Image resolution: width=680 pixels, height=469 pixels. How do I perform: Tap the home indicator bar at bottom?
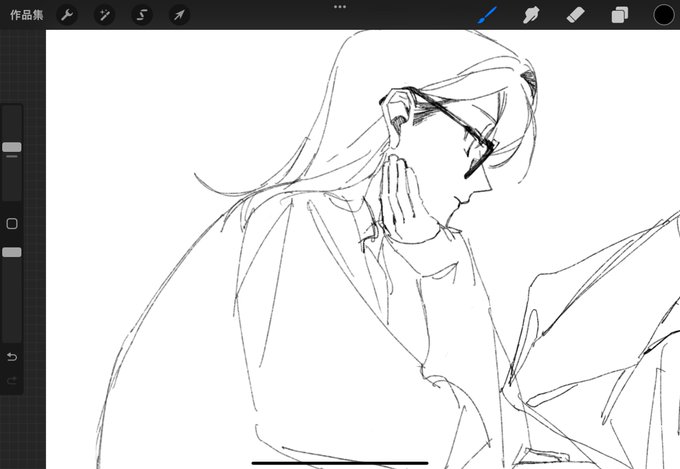pyautogui.click(x=340, y=463)
